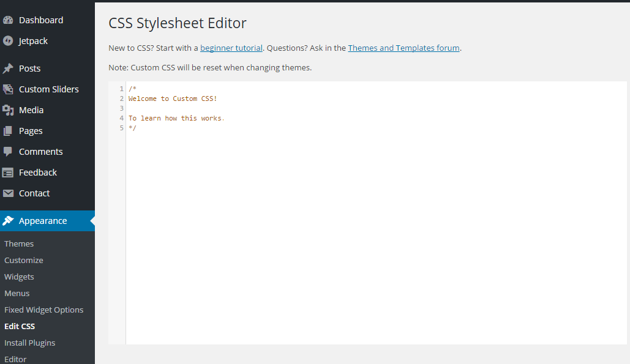The image size is (630, 364).
Task: Open the Contact menu item
Action: [34, 193]
